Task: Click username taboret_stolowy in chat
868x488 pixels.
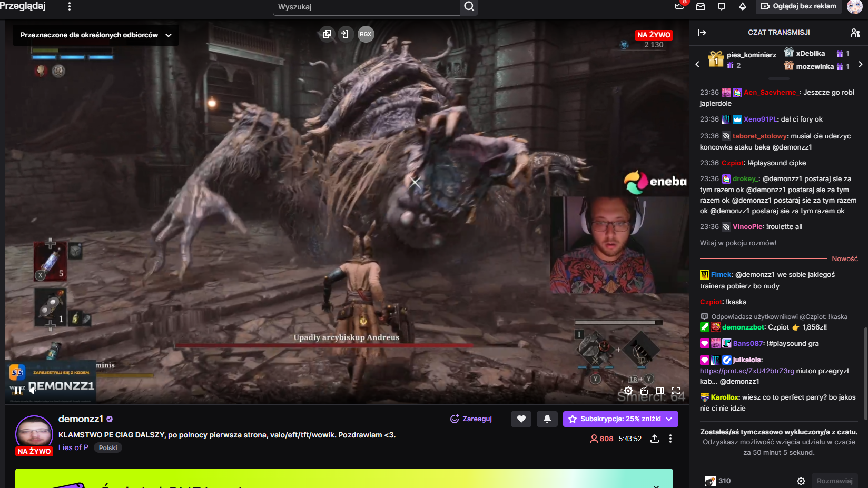Action: (759, 136)
